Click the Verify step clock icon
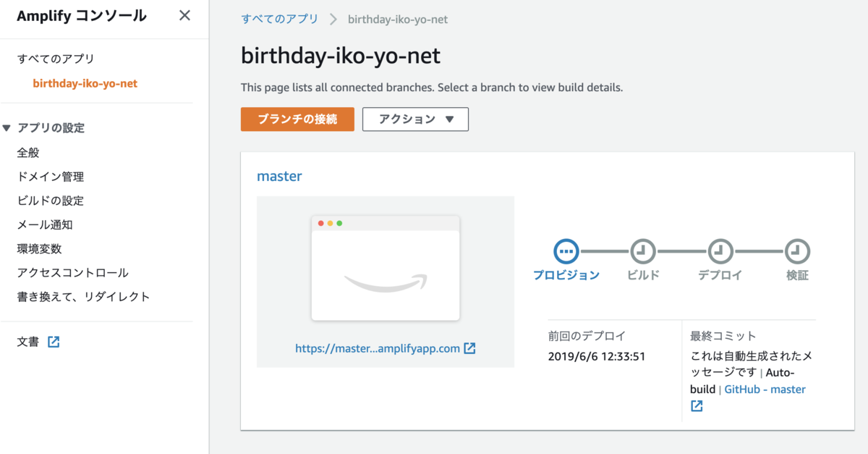 [797, 251]
